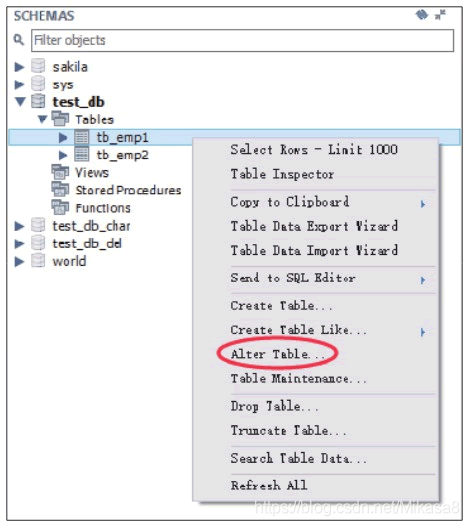This screenshot has height=526, width=469.
Task: Select the tb_emp1 table label
Action: coord(122,138)
